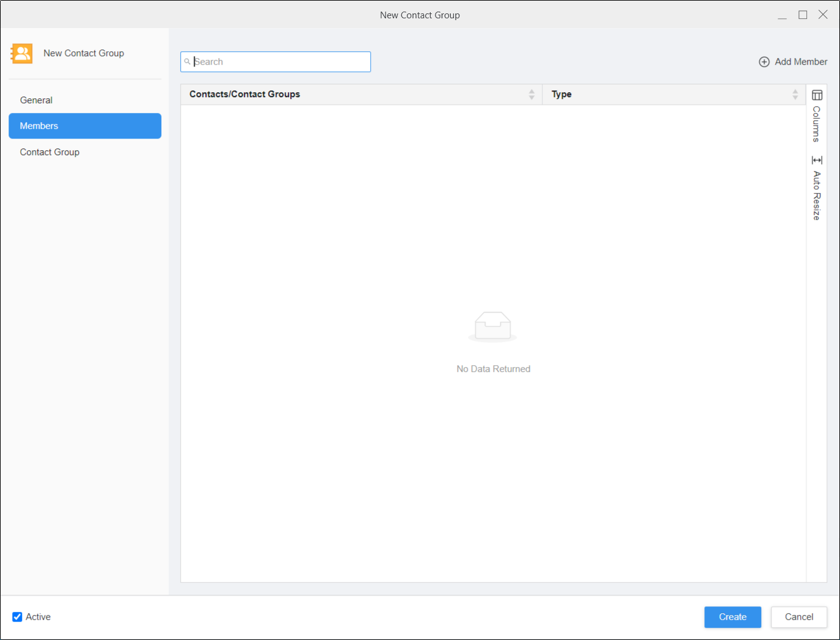This screenshot has width=840, height=640.
Task: Click the Auto Resize arrows icon
Action: (x=817, y=160)
